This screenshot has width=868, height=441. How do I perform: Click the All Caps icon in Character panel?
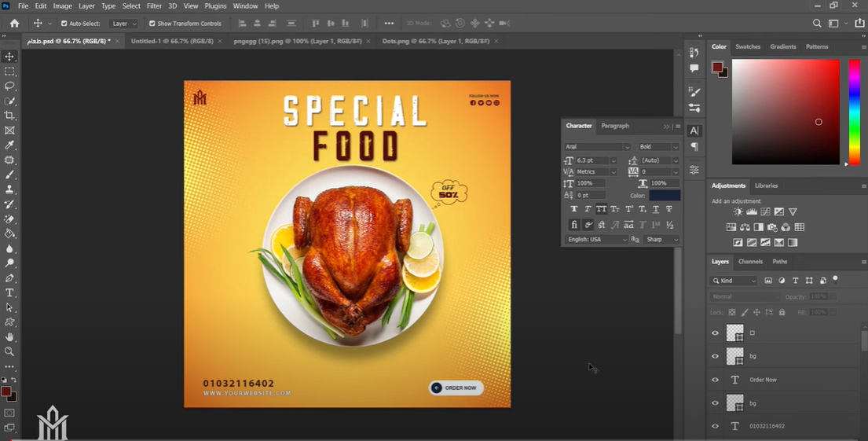click(x=601, y=209)
